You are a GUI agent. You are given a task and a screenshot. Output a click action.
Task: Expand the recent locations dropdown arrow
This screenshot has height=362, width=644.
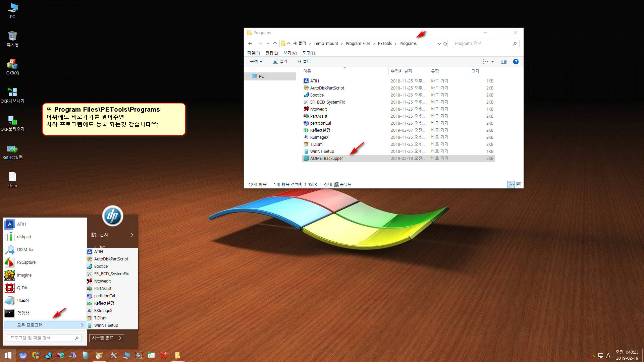tap(268, 44)
